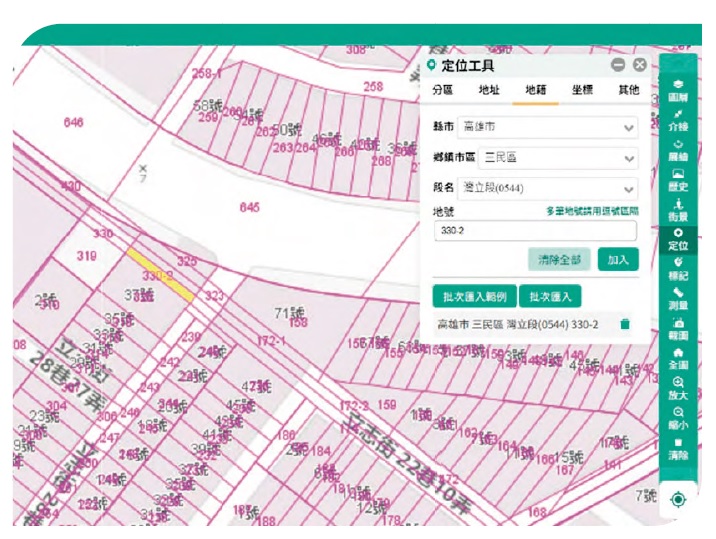Viewport: 716px width, 539px height.
Task: Click the locate-me target button
Action: (678, 499)
